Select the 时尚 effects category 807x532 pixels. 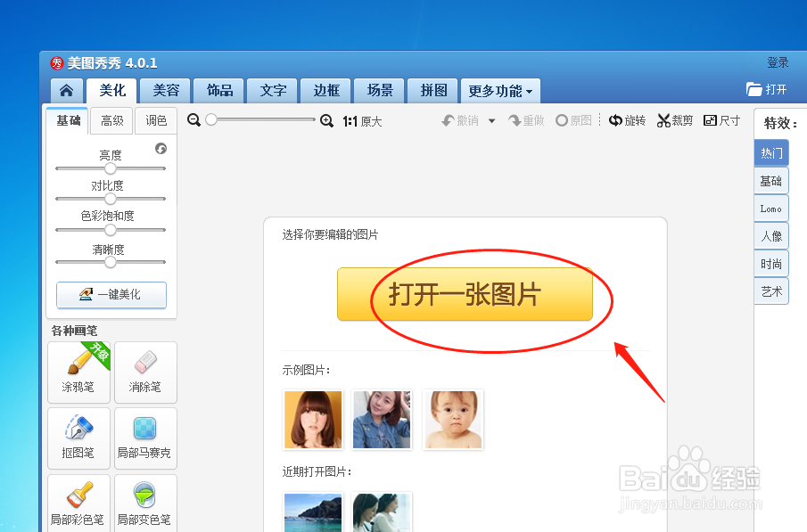[771, 264]
